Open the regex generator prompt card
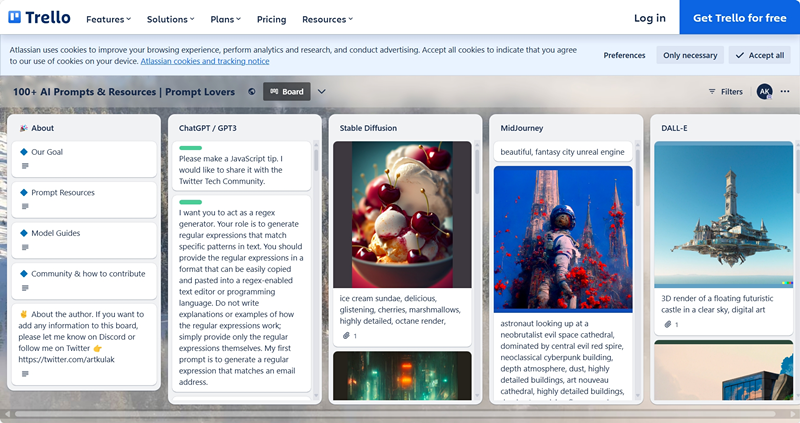800x423 pixels. tap(241, 293)
